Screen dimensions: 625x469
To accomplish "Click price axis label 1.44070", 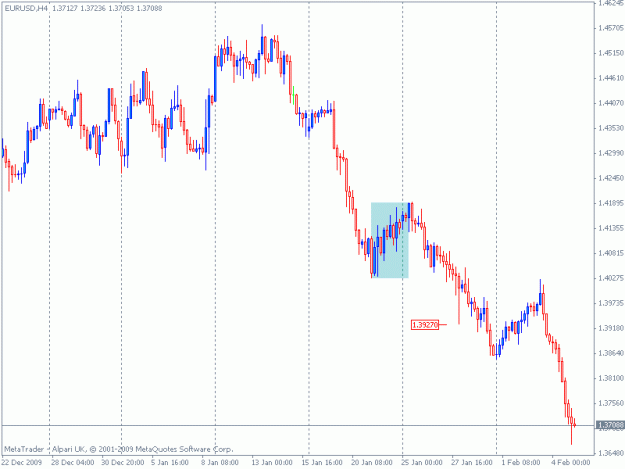I will pos(611,103).
